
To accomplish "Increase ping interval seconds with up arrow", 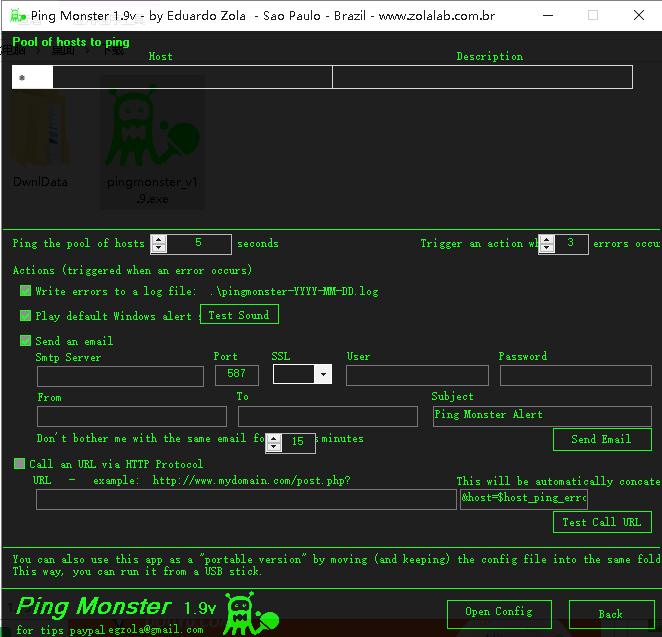I will pos(159,240).
